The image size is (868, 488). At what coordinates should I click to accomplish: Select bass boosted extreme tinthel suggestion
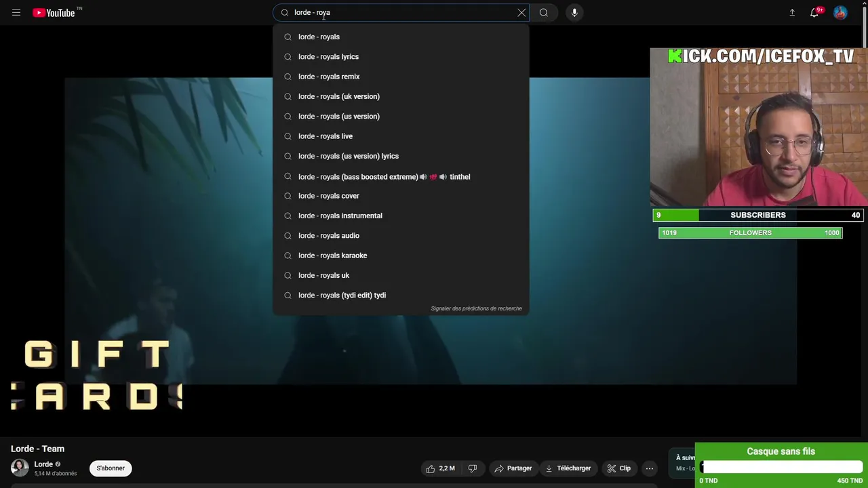tap(401, 176)
